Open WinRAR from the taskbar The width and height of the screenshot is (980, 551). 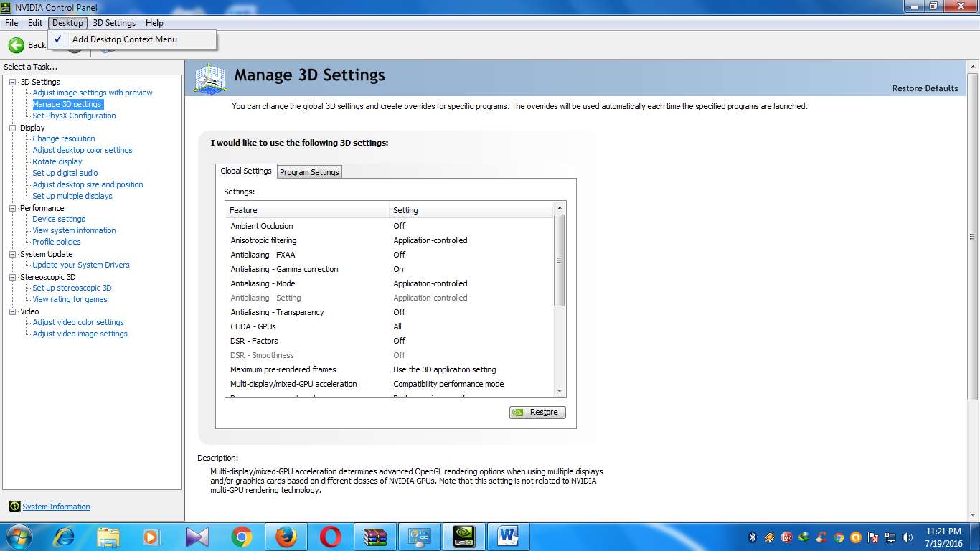[374, 537]
